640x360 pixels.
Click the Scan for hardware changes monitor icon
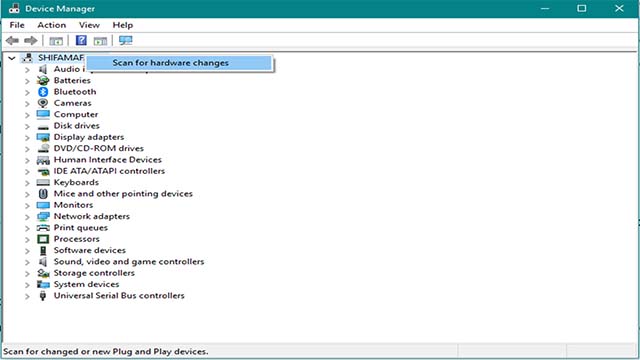125,40
